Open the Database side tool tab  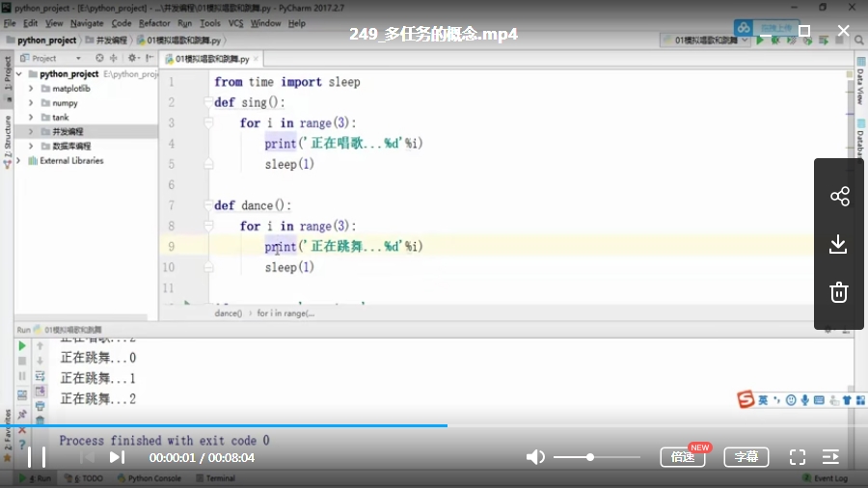pyautogui.click(x=861, y=140)
